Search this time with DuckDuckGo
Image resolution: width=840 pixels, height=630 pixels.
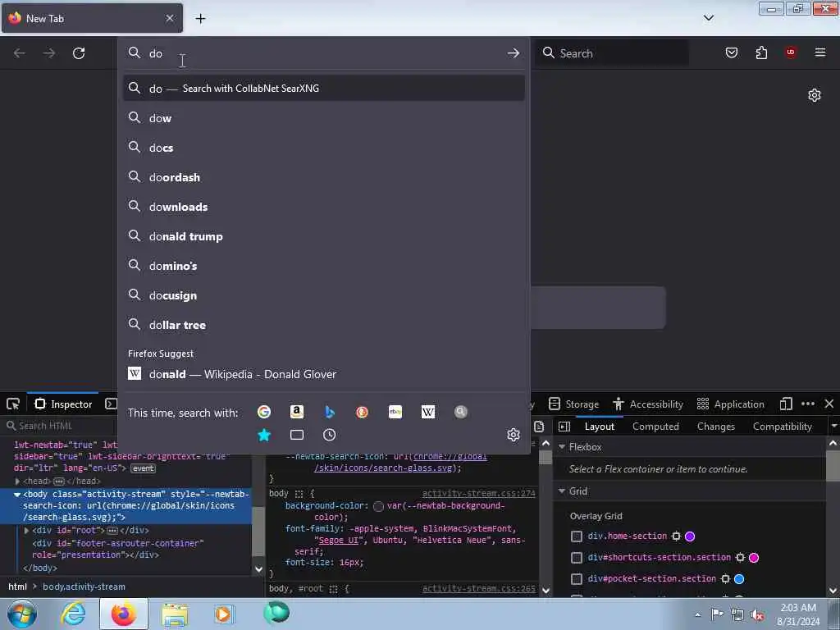(362, 412)
